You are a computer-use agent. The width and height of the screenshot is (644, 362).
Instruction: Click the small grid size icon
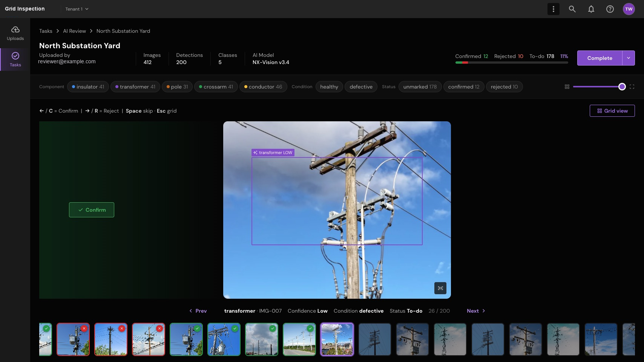tap(567, 87)
